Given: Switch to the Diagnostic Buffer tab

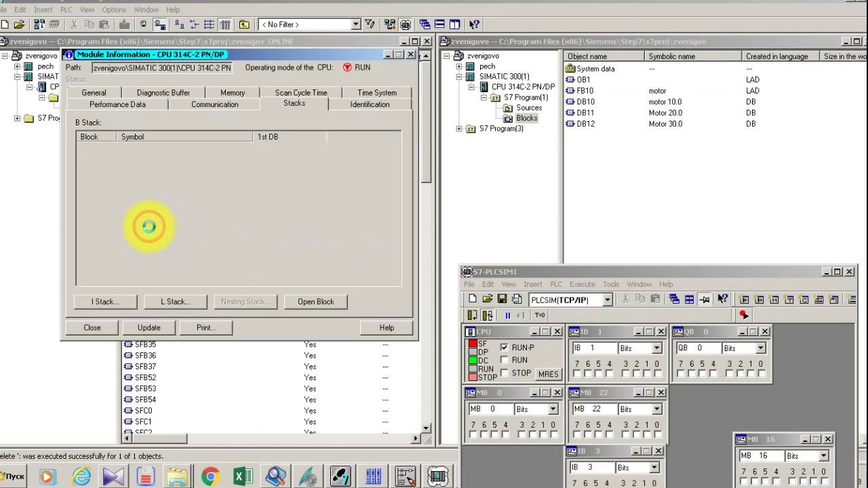Looking at the screenshot, I should [163, 93].
